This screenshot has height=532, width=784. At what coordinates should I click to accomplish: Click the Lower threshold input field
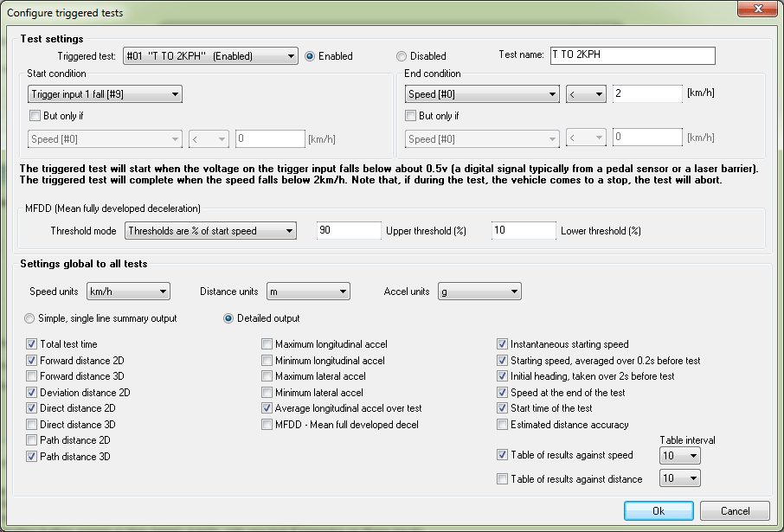tap(524, 230)
